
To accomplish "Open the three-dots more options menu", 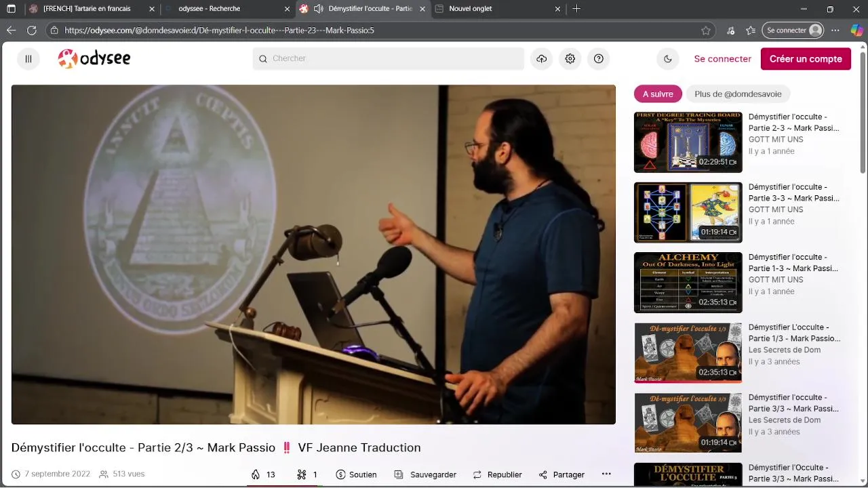I will click(606, 474).
